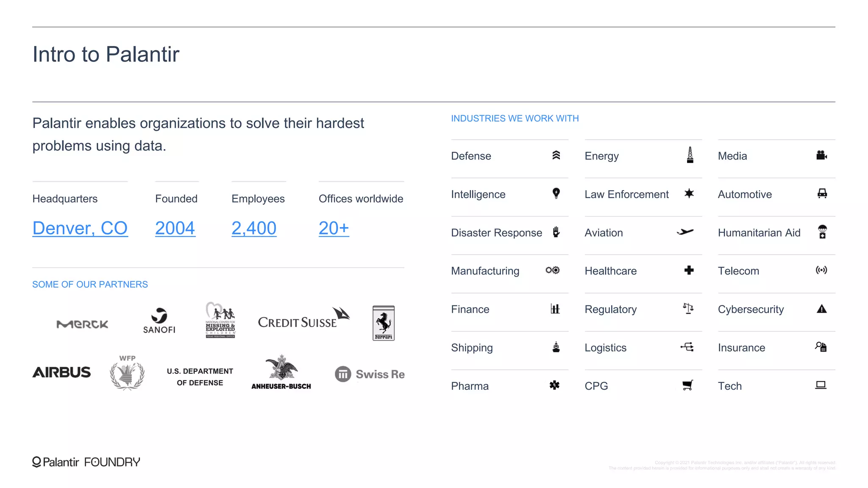This screenshot has height=488, width=868.
Task: Open the 2,400 employees link
Action: point(254,228)
